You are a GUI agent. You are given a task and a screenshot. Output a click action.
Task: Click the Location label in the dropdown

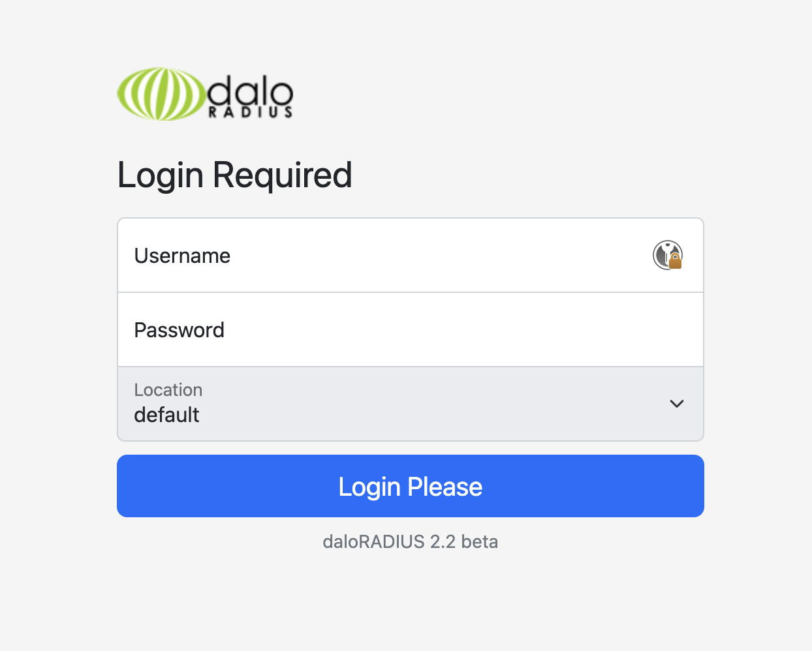[168, 390]
